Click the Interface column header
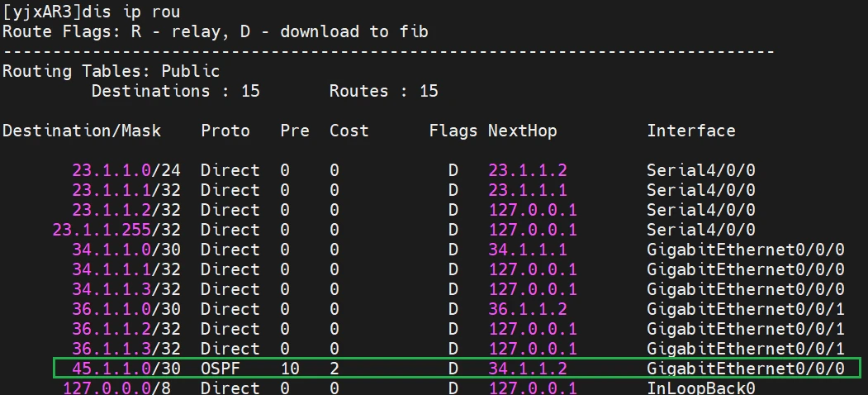 pos(690,131)
